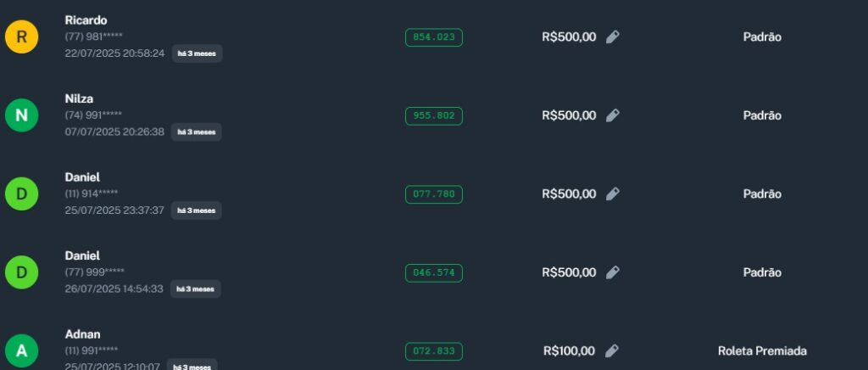The image size is (868, 370).
Task: Click the D avatar beside ticket 077.780
Action: coord(22,194)
